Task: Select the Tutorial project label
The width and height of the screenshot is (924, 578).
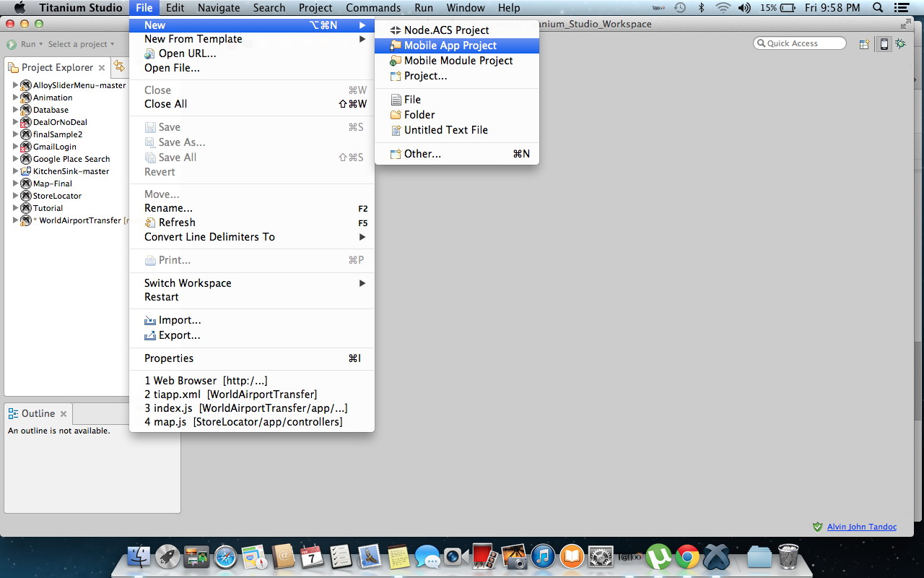Action: (x=48, y=208)
